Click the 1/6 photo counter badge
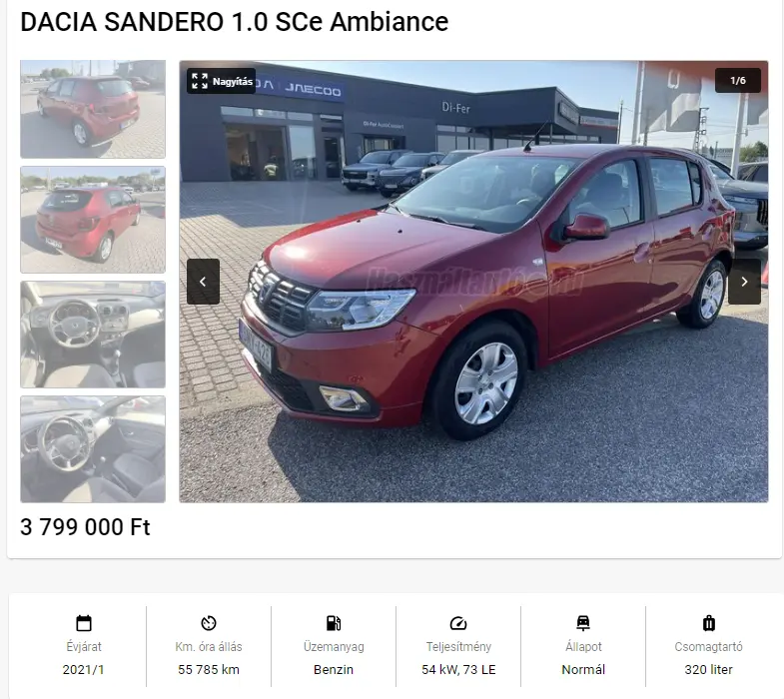Viewport: 784px width, 699px height. pos(738,81)
